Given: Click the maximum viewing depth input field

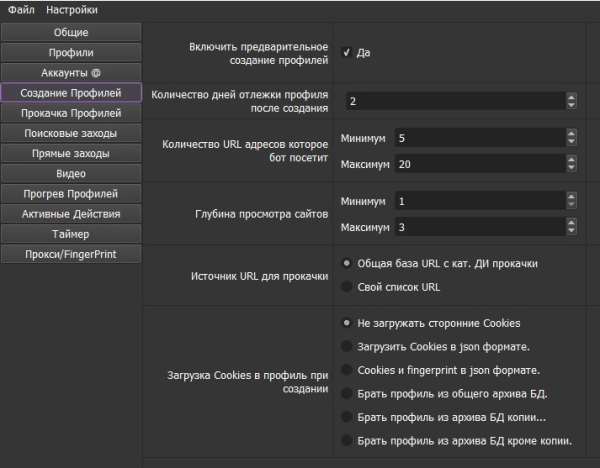Looking at the screenshot, I should [x=478, y=227].
